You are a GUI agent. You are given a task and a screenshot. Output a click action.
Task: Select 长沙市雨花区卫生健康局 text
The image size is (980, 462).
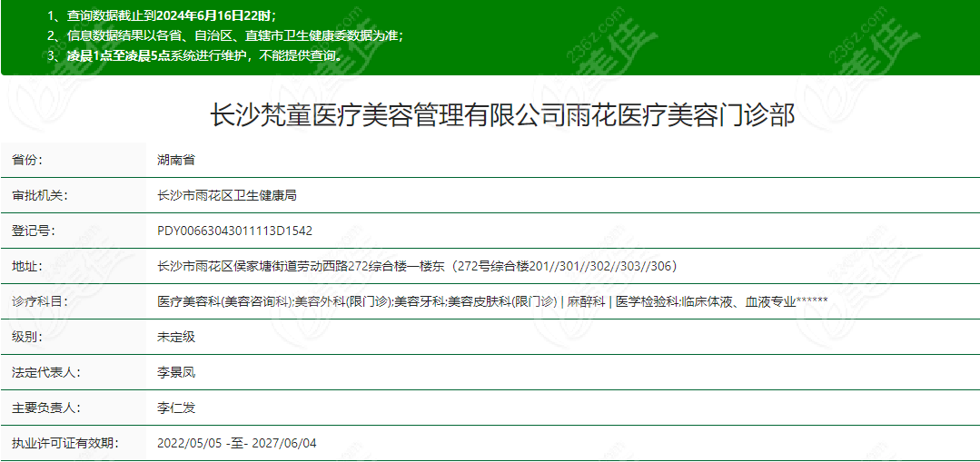(x=226, y=195)
